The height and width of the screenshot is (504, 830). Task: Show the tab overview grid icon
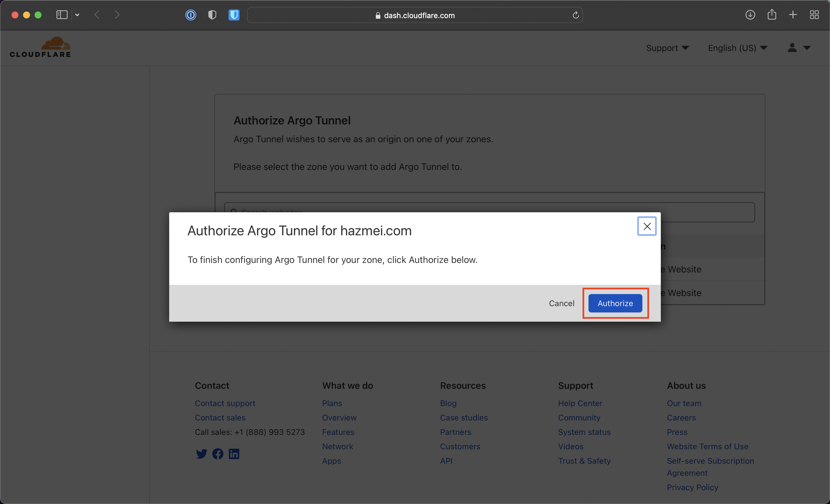814,15
